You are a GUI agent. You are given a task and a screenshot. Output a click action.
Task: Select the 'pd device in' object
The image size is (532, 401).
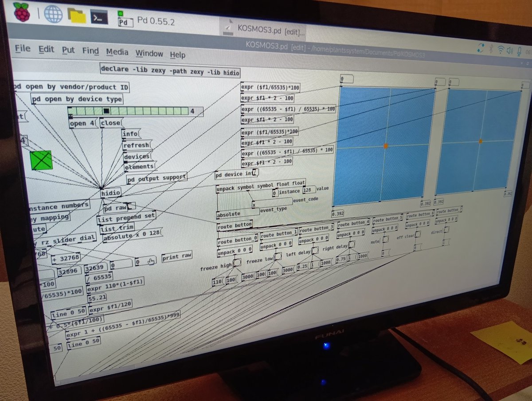coord(237,174)
